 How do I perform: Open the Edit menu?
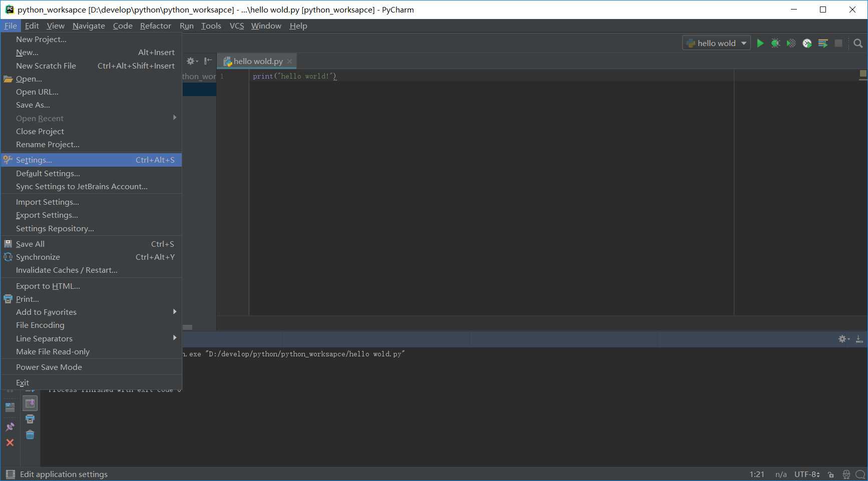point(32,26)
